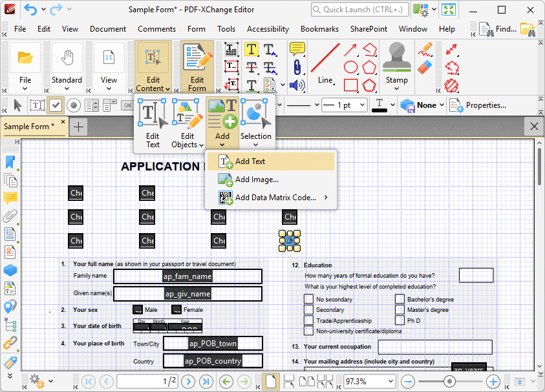This screenshot has height=392, width=545.
Task: Select the Line drawing tool
Action: point(325,63)
